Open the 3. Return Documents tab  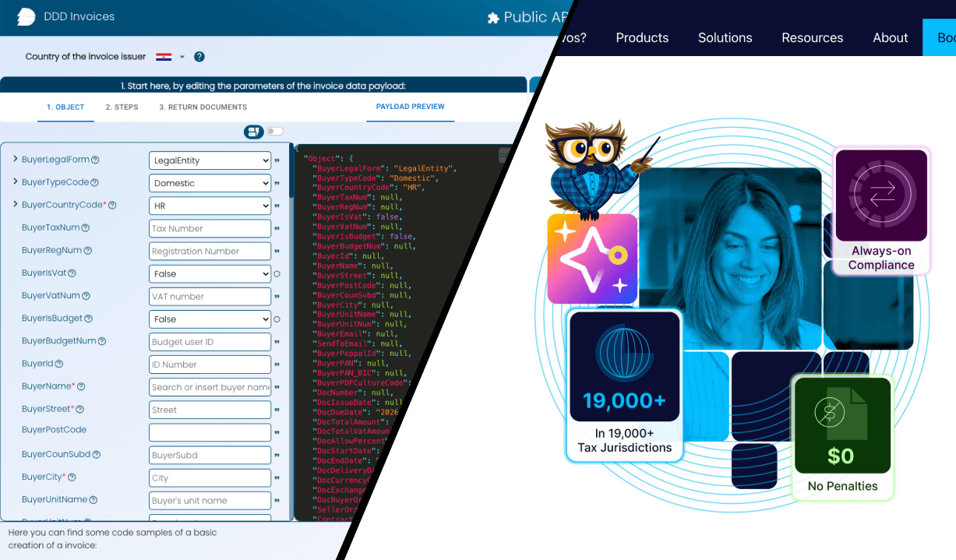click(x=203, y=107)
